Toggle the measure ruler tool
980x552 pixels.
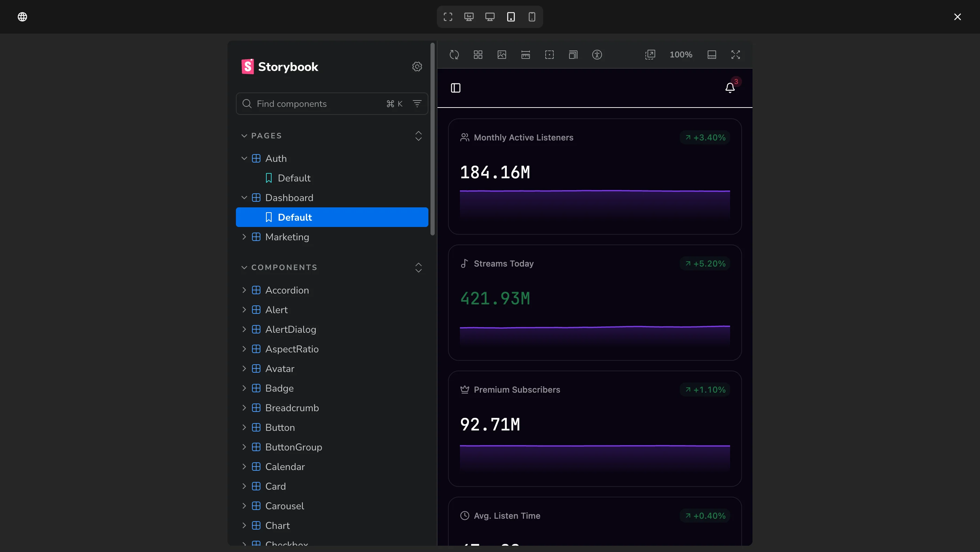525,55
